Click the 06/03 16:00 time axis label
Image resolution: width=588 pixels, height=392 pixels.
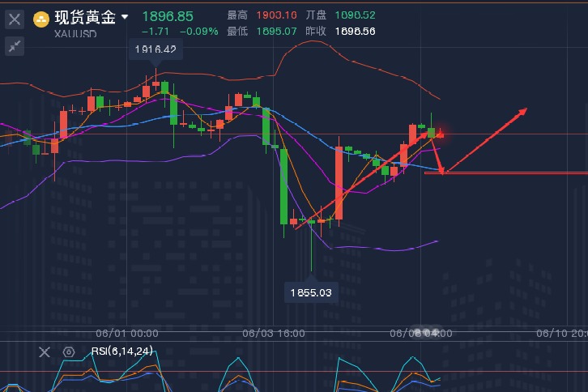click(274, 333)
